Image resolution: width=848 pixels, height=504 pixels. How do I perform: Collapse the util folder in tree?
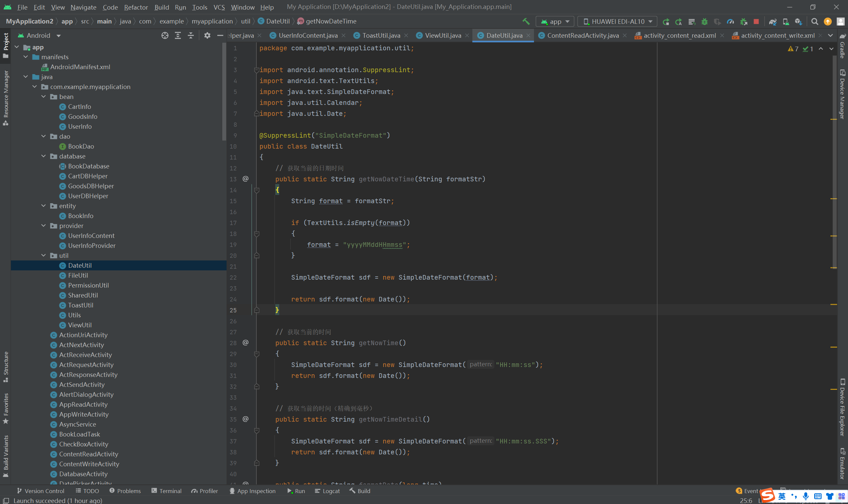43,255
